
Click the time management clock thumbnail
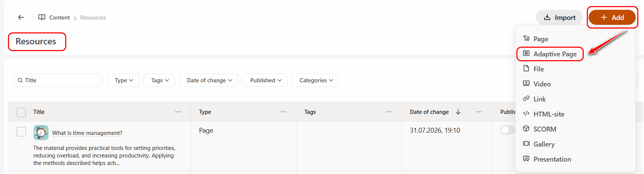[x=41, y=133]
